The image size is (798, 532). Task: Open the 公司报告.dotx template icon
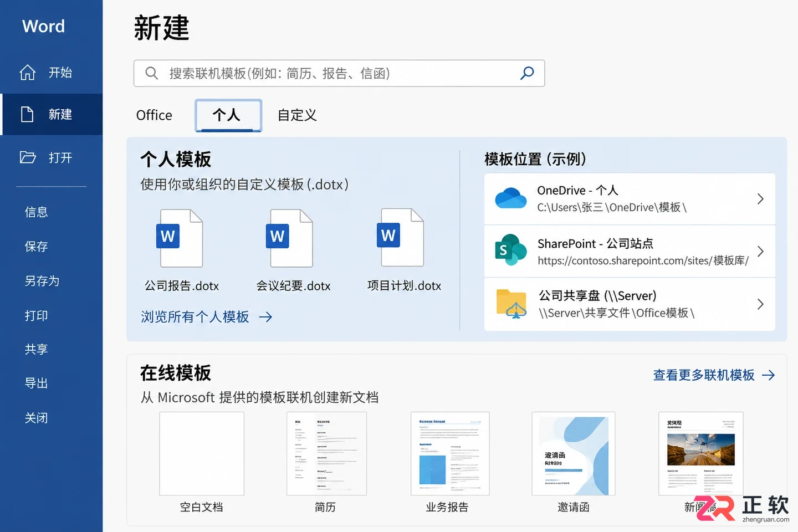[180, 238]
